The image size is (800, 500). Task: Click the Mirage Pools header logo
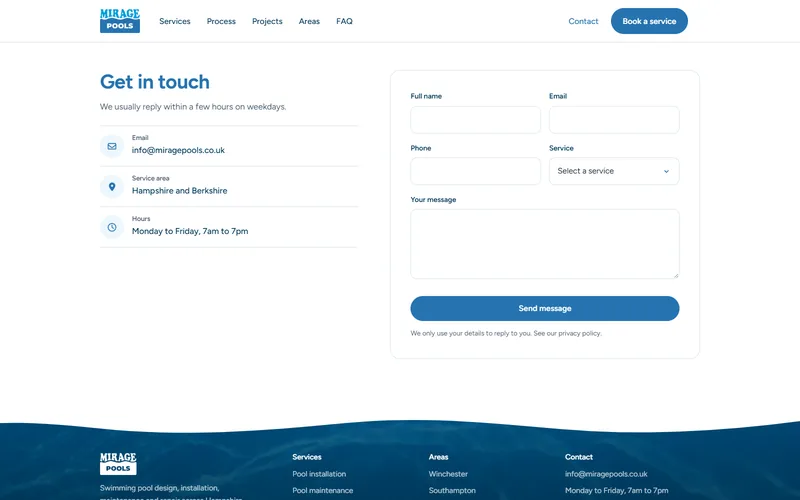point(120,21)
